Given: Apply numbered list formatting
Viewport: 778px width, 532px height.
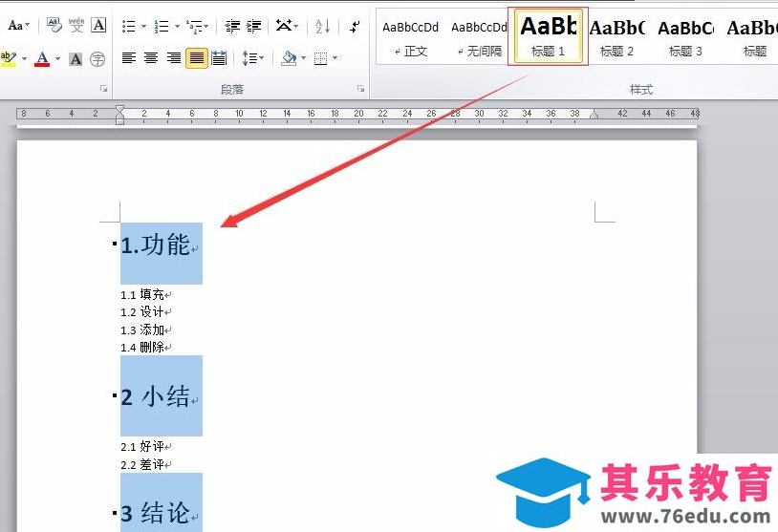Looking at the screenshot, I should point(162,27).
